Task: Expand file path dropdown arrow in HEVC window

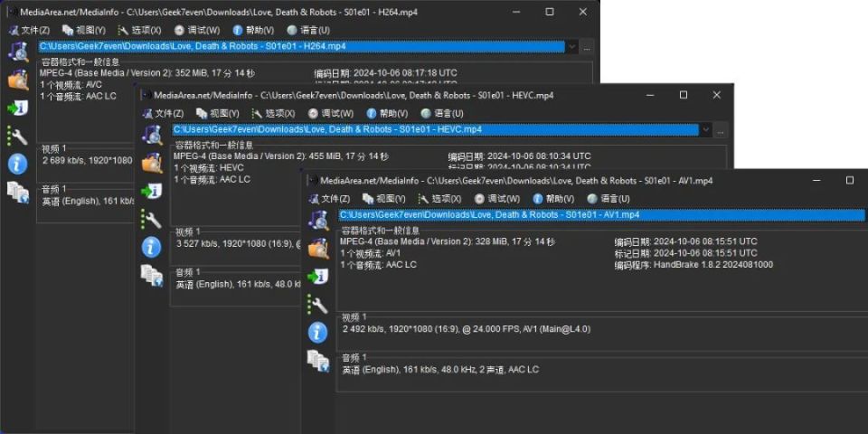Action: 706,130
